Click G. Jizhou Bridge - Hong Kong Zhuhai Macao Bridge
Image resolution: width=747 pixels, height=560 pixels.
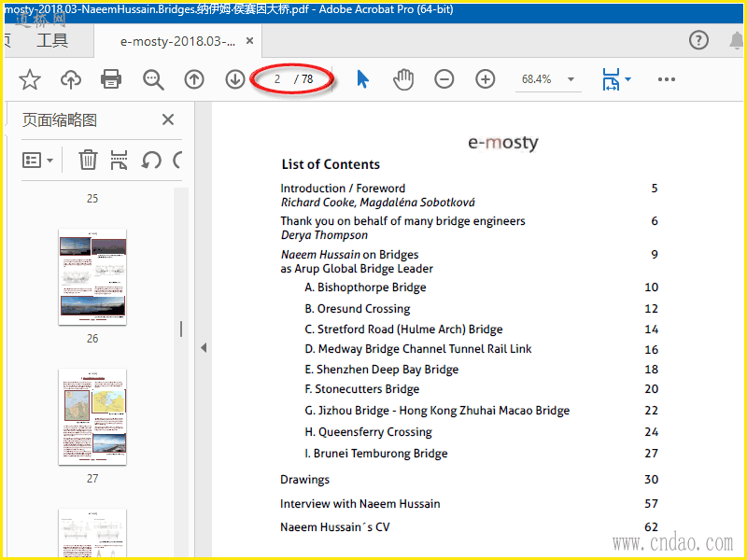437,411
